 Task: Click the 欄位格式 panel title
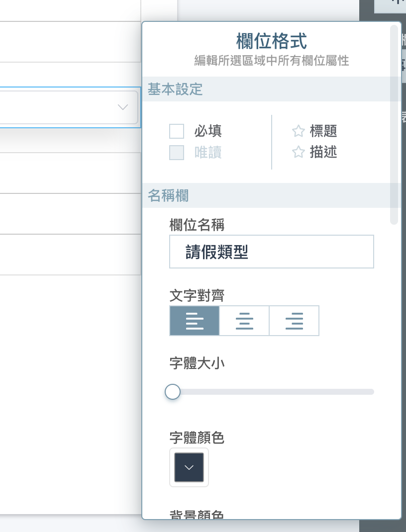coord(271,41)
